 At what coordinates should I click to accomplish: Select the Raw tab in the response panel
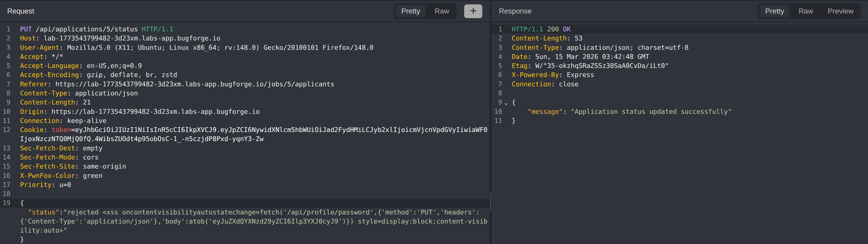tap(806, 11)
